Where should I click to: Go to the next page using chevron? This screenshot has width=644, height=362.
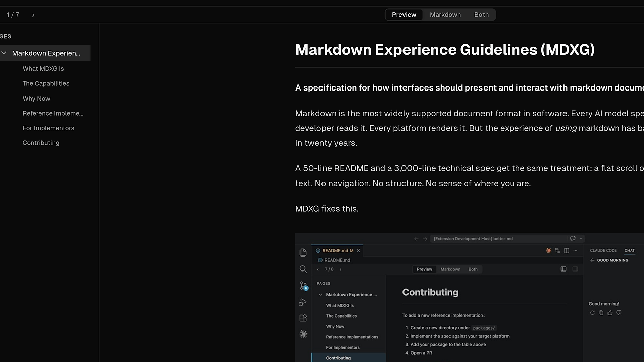pyautogui.click(x=33, y=15)
